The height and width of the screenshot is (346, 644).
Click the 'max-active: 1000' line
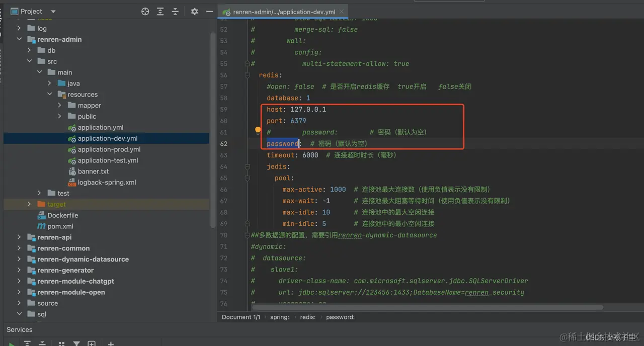click(314, 189)
